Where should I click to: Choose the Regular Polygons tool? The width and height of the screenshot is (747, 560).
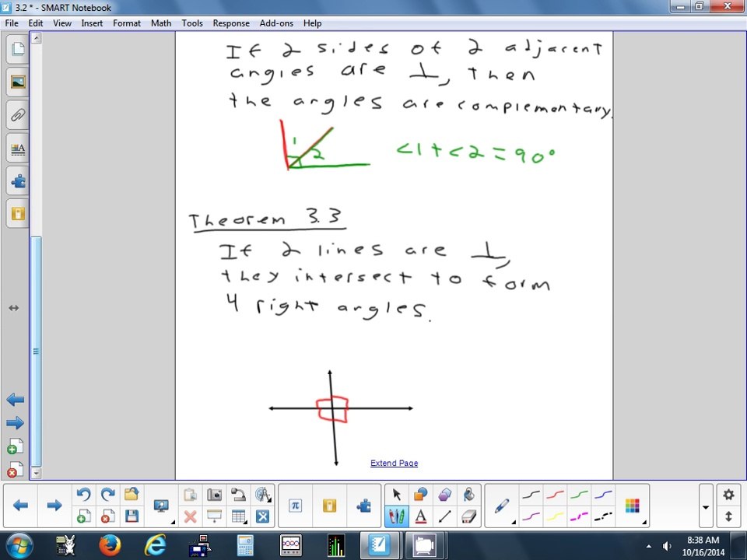coord(444,495)
